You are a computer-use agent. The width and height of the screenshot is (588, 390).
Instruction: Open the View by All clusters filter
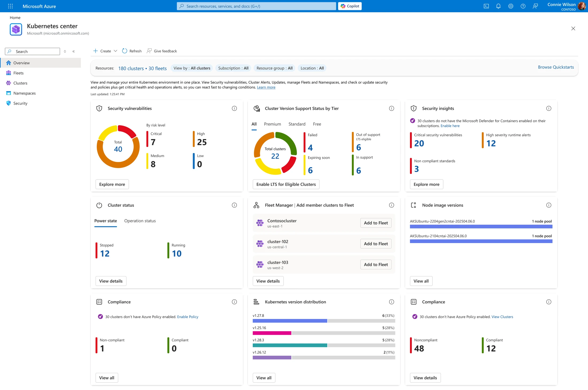click(x=192, y=68)
